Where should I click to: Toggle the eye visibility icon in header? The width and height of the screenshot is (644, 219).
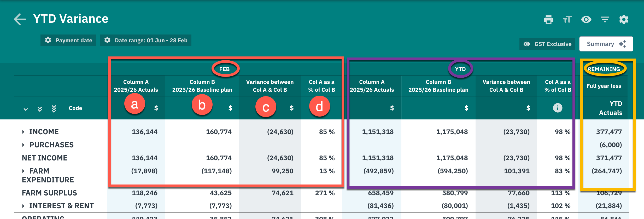coord(586,20)
